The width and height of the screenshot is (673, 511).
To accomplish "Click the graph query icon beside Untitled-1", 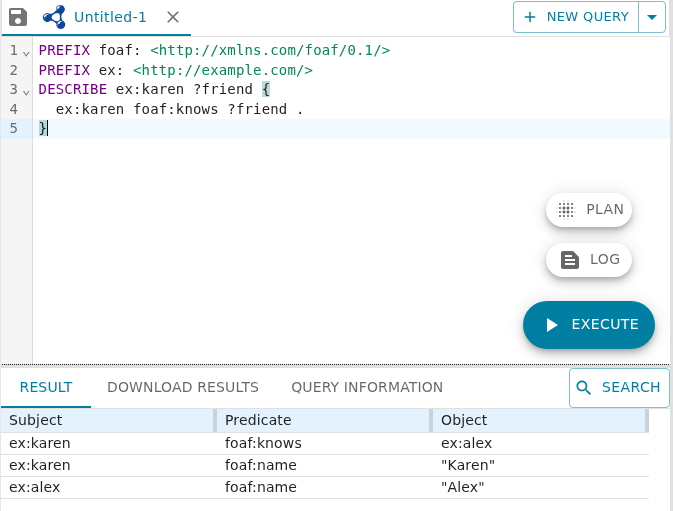I will 54,17.
